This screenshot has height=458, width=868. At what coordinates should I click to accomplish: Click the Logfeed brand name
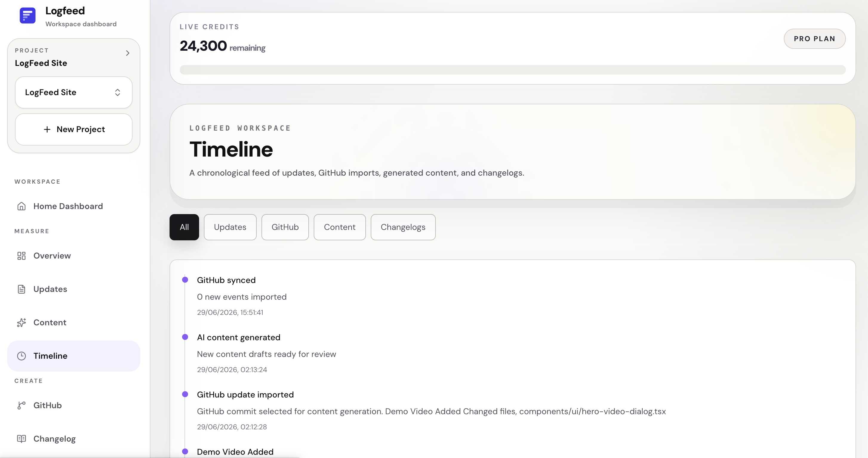(x=65, y=11)
